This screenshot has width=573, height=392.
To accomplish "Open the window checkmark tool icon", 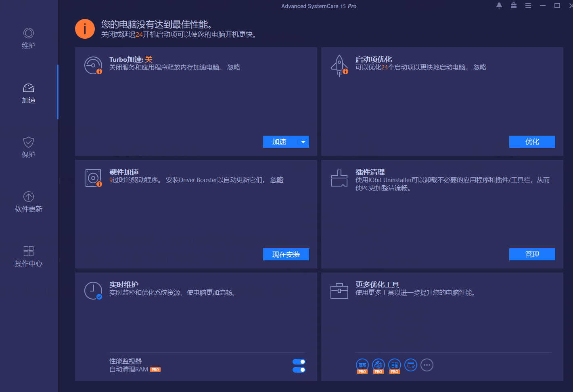I will [x=411, y=365].
